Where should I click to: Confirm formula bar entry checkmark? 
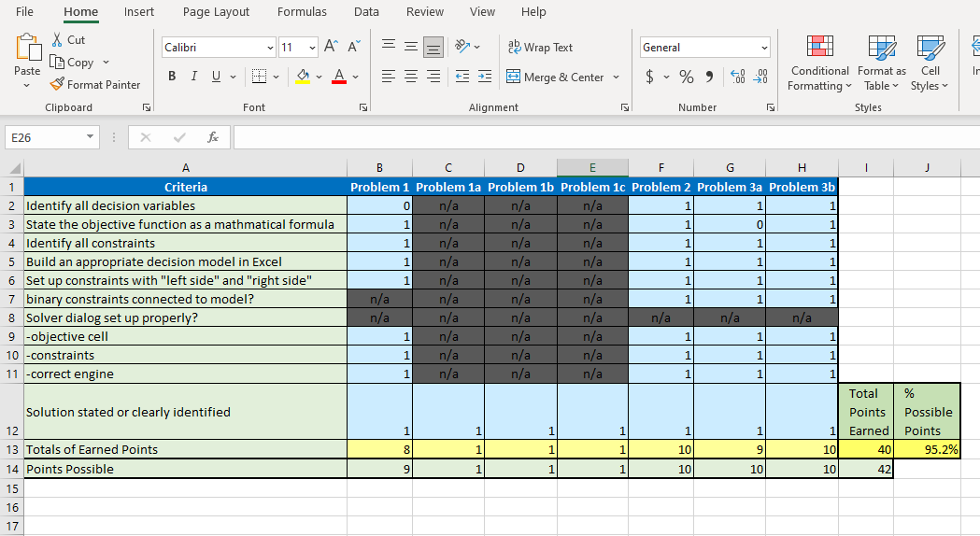click(179, 137)
